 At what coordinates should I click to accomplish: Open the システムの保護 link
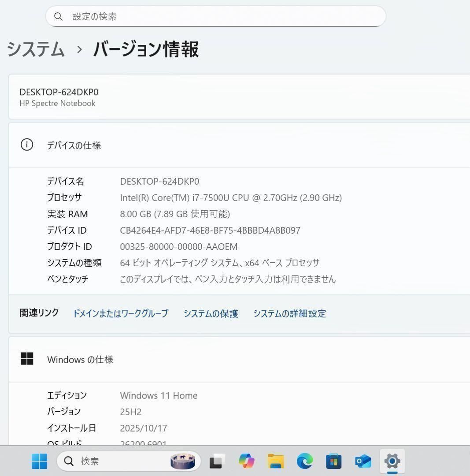tap(211, 314)
